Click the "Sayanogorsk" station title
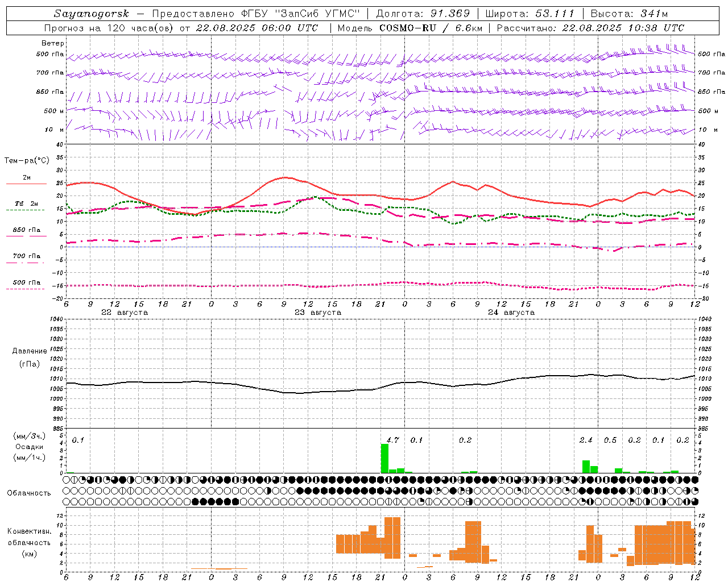 [x=92, y=14]
